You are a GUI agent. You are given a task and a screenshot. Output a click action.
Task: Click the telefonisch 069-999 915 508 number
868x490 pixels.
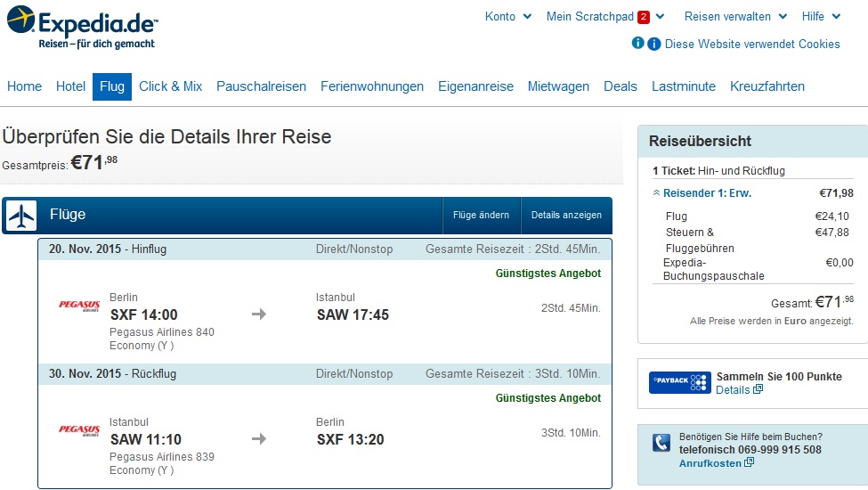750,450
